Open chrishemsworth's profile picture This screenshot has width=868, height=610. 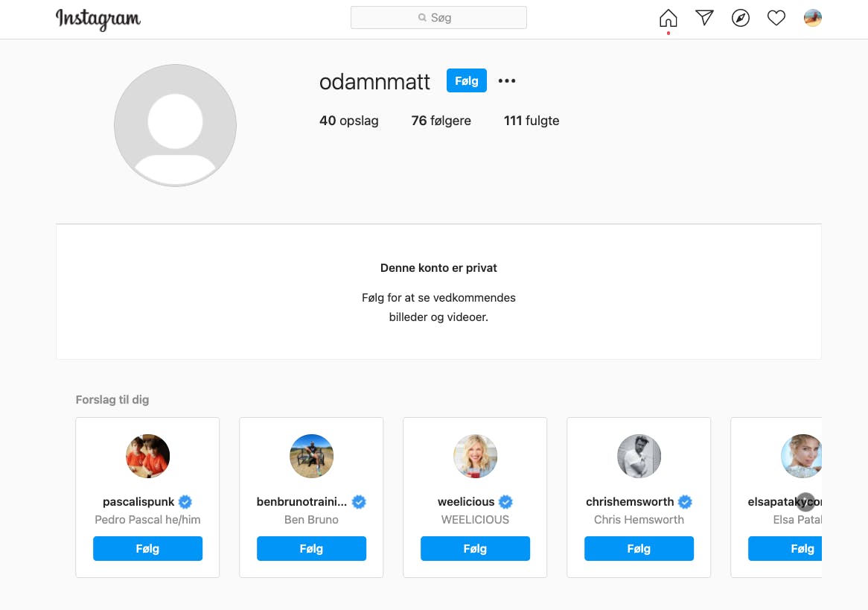tap(639, 456)
